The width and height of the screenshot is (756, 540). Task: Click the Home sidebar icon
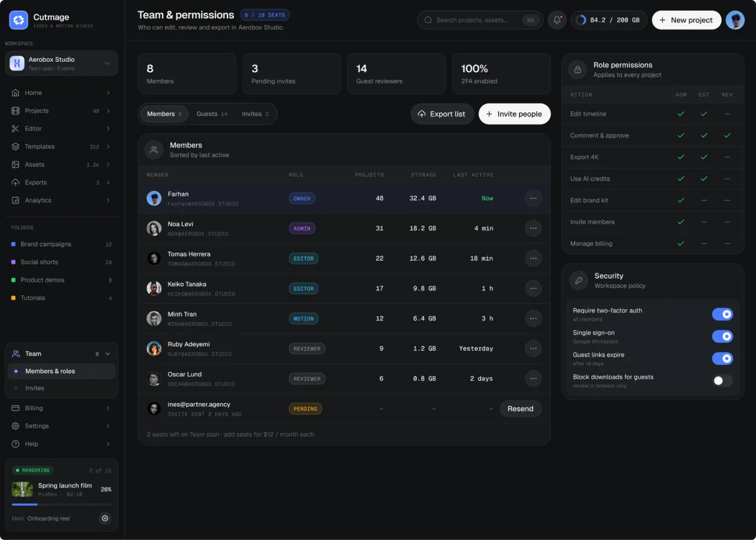pyautogui.click(x=16, y=93)
